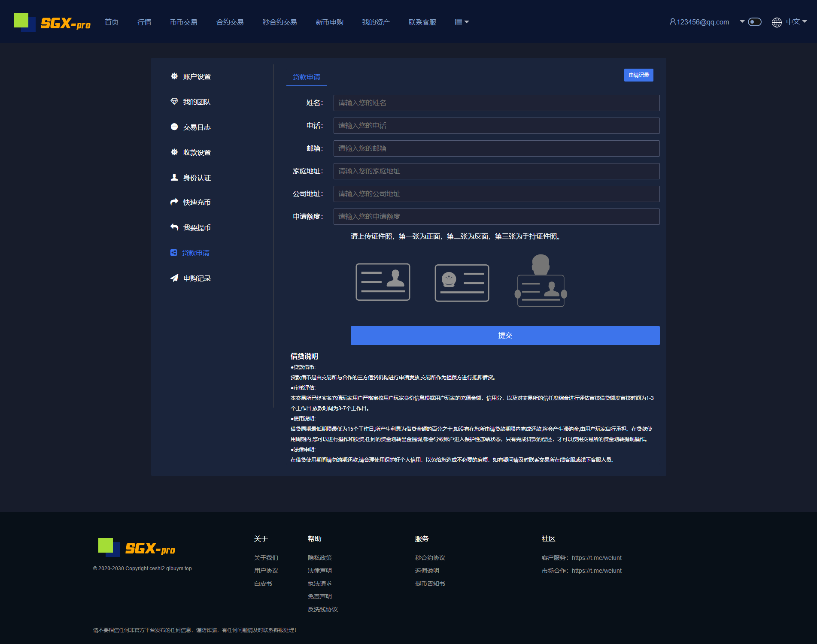Open the 中文 language dropdown
This screenshot has width=817, height=644.
pyautogui.click(x=796, y=22)
